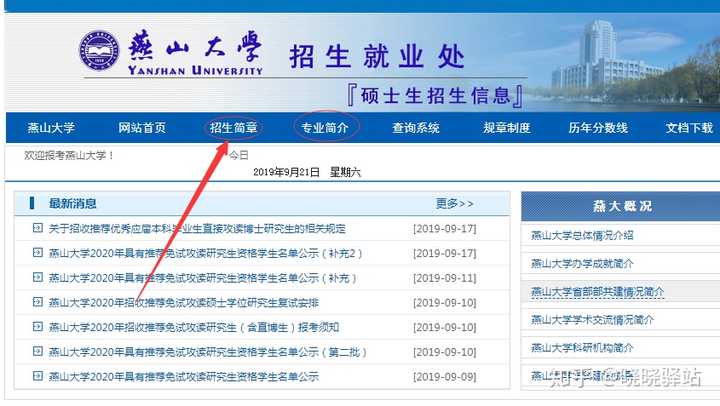Click the date text 2019年9月21日 星期六
Image resolution: width=720 pixels, height=406 pixels.
pos(307,172)
